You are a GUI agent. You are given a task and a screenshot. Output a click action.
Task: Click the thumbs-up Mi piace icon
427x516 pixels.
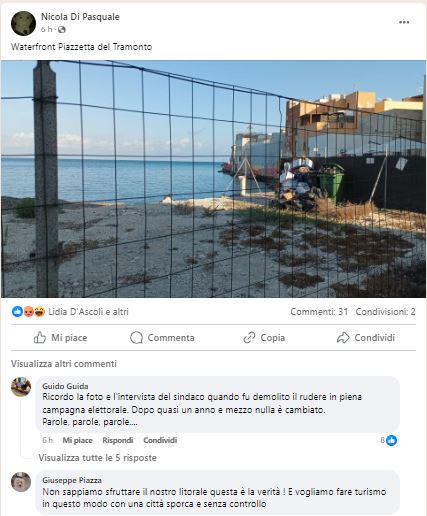40,338
